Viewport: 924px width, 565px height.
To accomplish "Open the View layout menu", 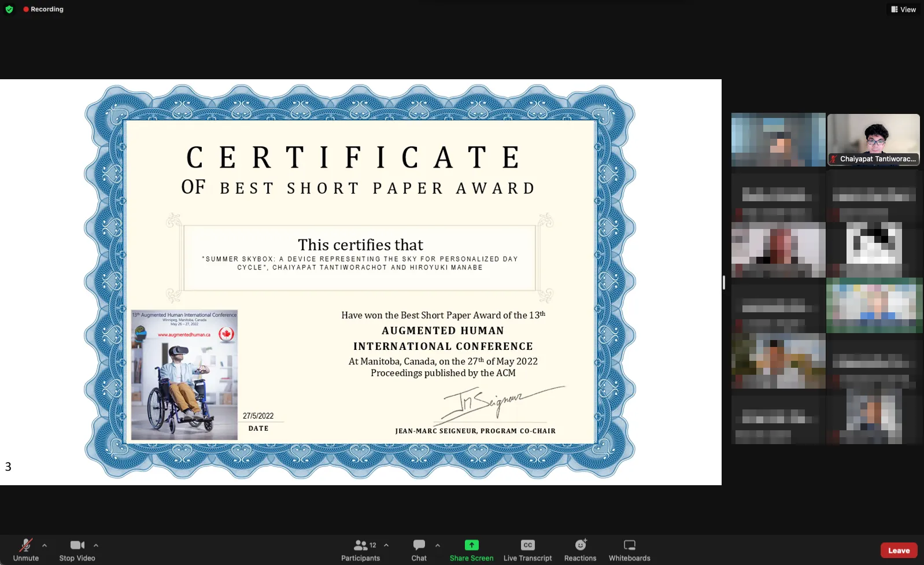I will pos(904,9).
